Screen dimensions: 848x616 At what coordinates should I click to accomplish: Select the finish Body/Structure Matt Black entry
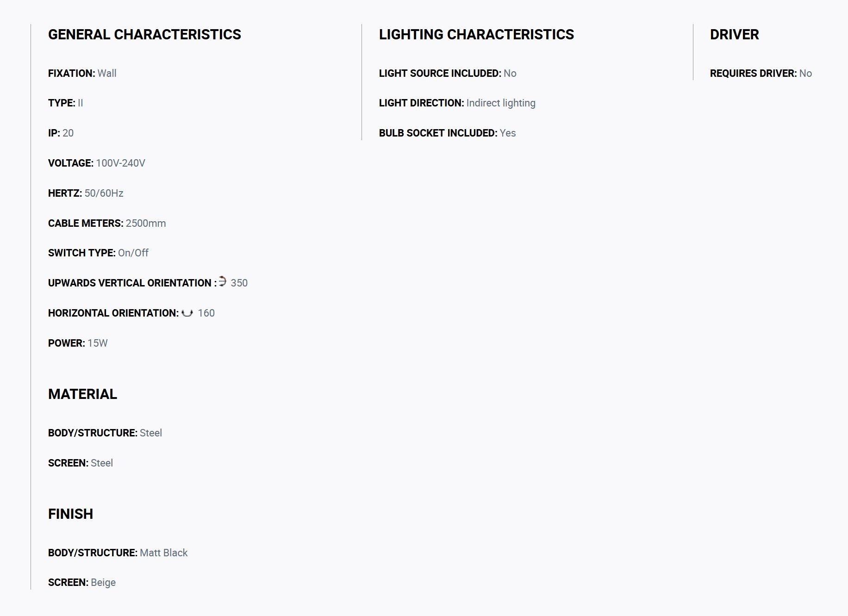coord(118,553)
